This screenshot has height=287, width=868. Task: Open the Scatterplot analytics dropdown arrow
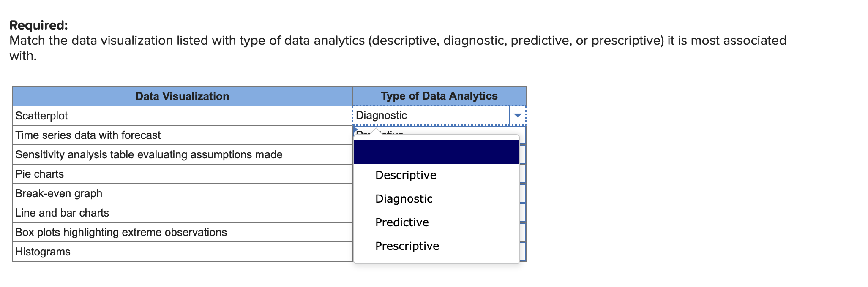518,115
